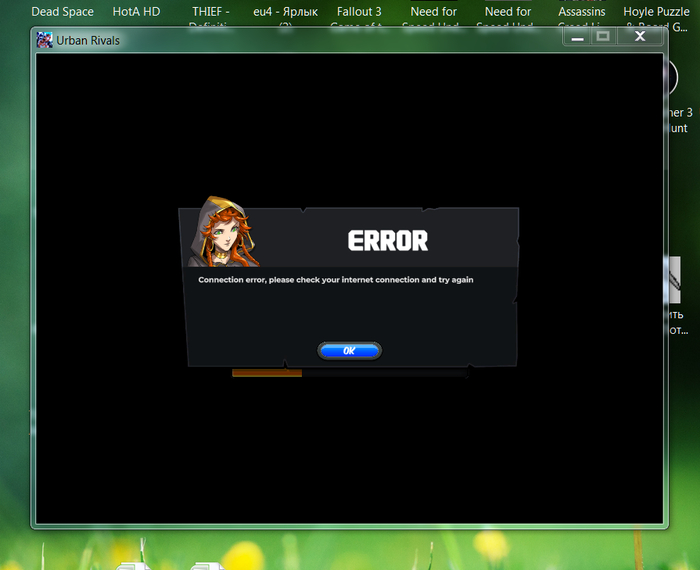Viewport: 700px width, 570px height.
Task: Click the Urban Rivals window title text
Action: (x=88, y=41)
